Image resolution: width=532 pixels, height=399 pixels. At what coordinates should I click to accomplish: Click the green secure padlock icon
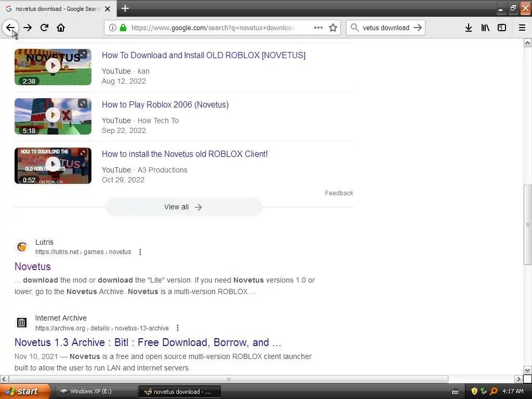coord(123,28)
